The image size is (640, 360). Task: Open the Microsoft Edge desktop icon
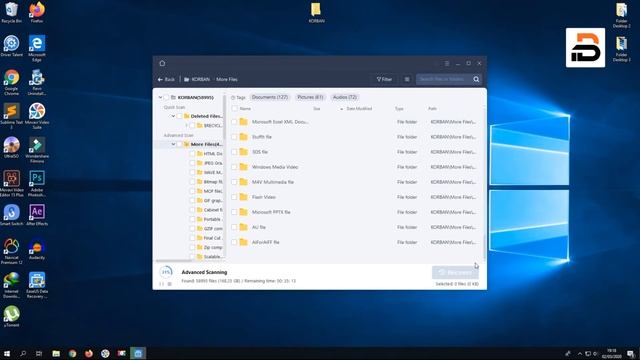tap(37, 48)
